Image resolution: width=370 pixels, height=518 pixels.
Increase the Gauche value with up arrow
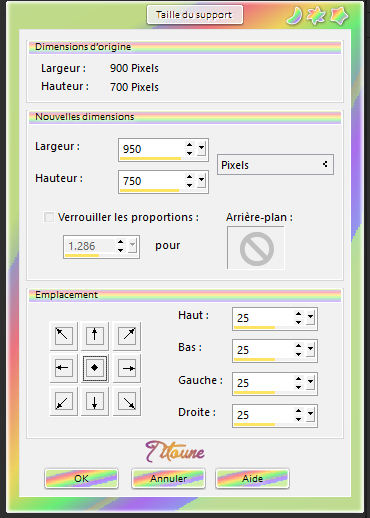(x=298, y=379)
